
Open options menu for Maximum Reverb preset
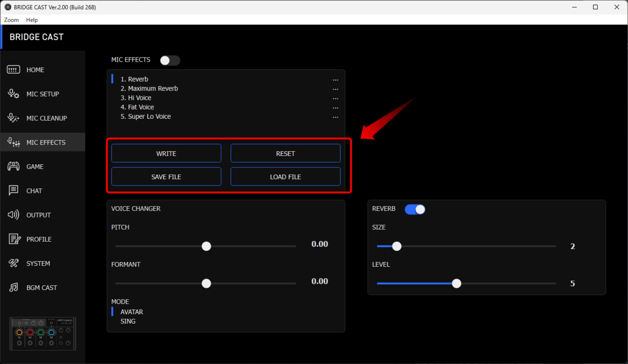coord(335,89)
